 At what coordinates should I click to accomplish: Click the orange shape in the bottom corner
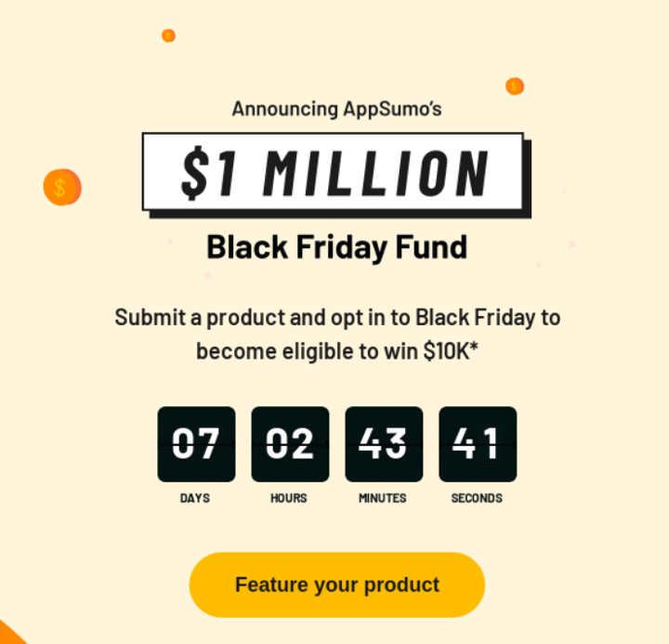pyautogui.click(x=12, y=633)
